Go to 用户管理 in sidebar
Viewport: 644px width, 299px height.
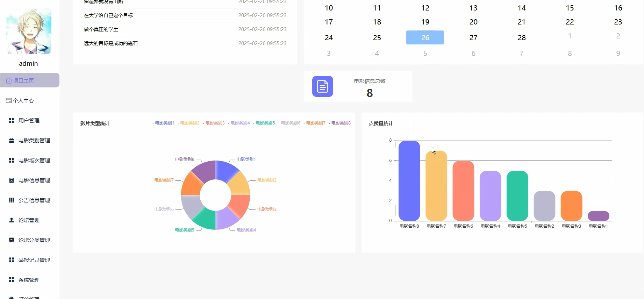coord(30,120)
